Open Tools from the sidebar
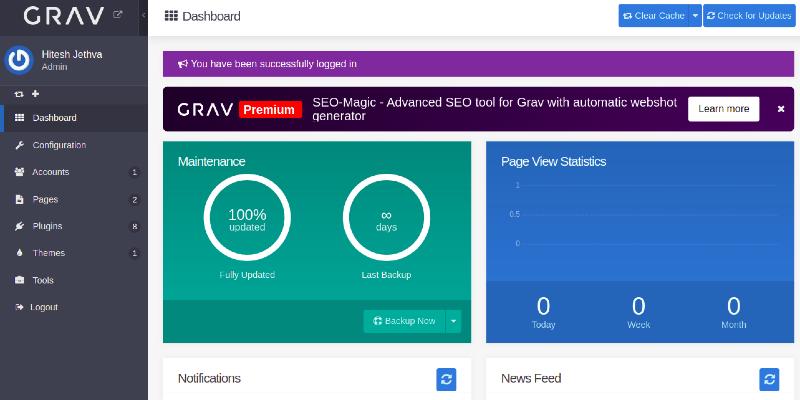 43,280
